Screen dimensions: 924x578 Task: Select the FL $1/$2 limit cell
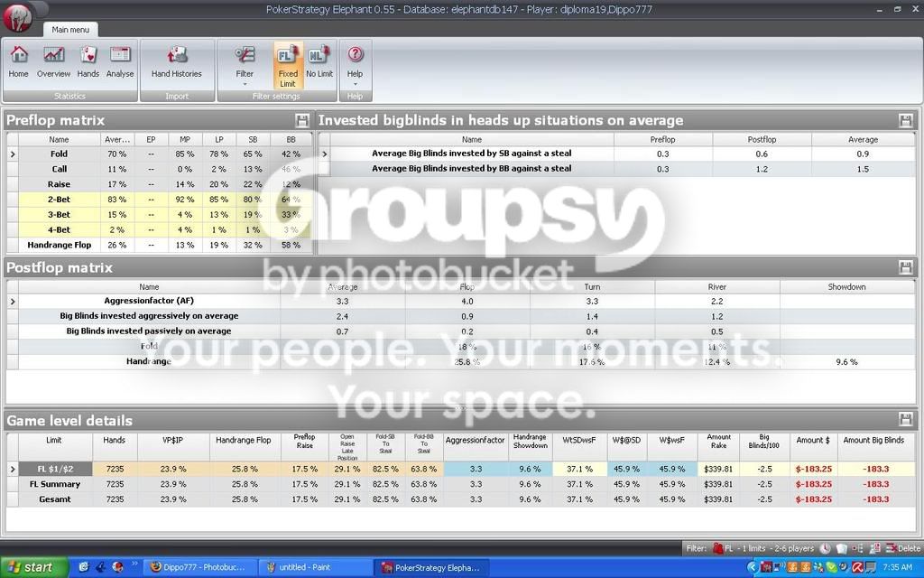tap(55, 470)
